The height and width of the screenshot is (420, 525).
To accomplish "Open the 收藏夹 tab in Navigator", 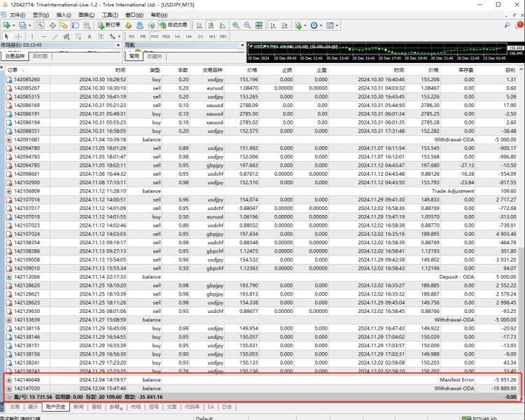I will pyautogui.click(x=155, y=57).
